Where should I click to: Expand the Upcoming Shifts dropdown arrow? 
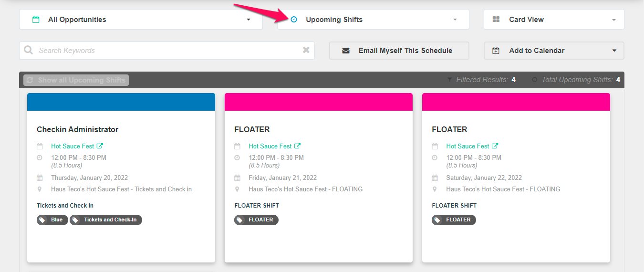[455, 20]
